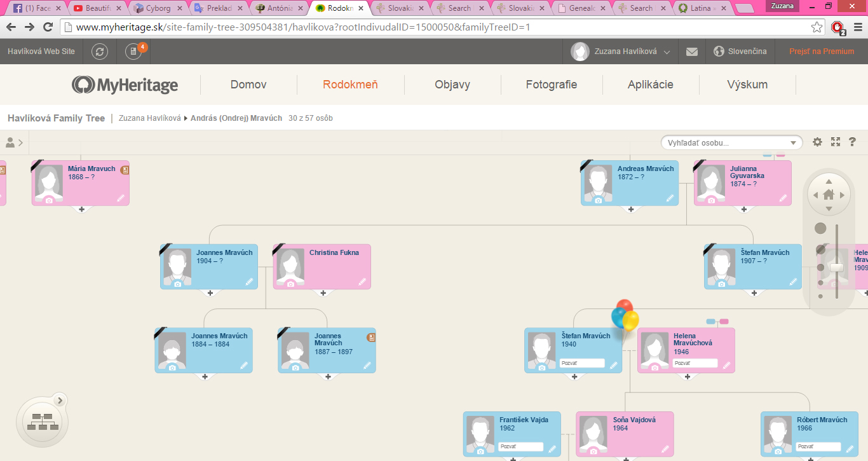
Task: Open the Fotografie menu tab
Action: [x=551, y=85]
